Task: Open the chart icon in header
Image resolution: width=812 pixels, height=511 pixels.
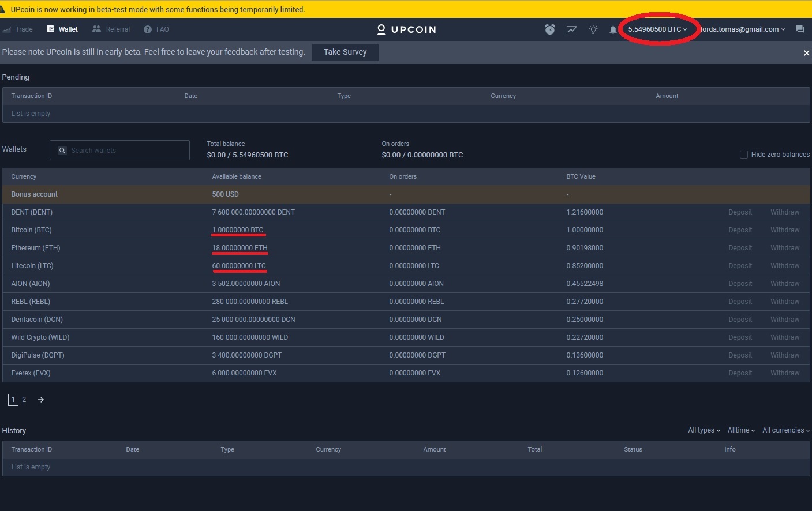Action: [x=572, y=29]
